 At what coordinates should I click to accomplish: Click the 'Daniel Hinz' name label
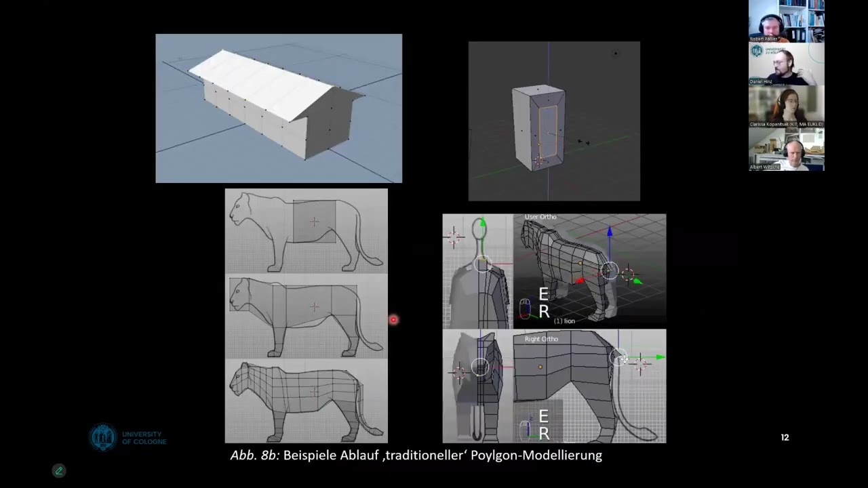click(x=761, y=81)
